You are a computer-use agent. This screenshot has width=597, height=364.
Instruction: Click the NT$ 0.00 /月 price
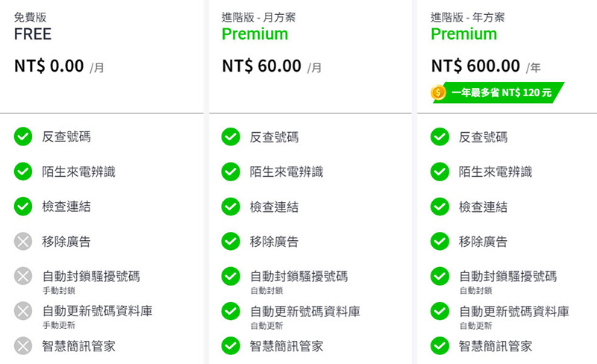[x=59, y=66]
